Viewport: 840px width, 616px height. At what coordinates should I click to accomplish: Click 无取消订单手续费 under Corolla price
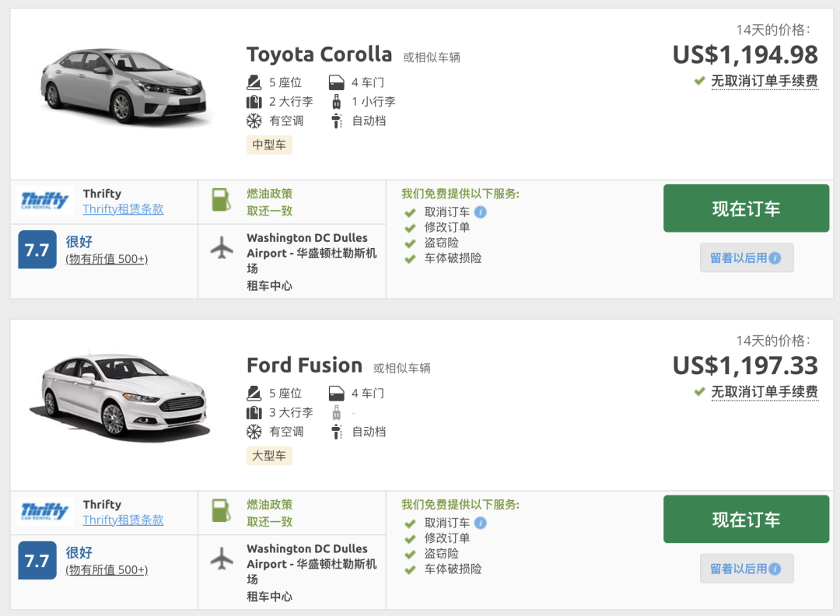(x=764, y=81)
